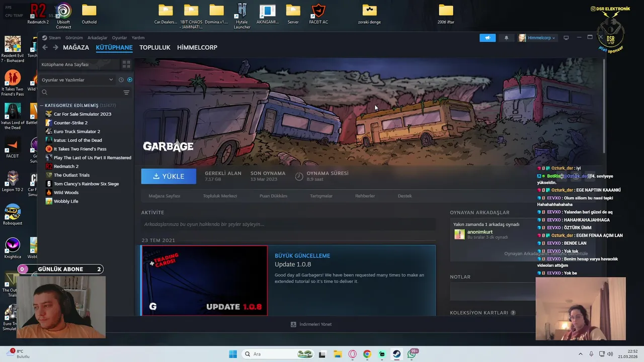Open Rehberler link

click(x=365, y=196)
